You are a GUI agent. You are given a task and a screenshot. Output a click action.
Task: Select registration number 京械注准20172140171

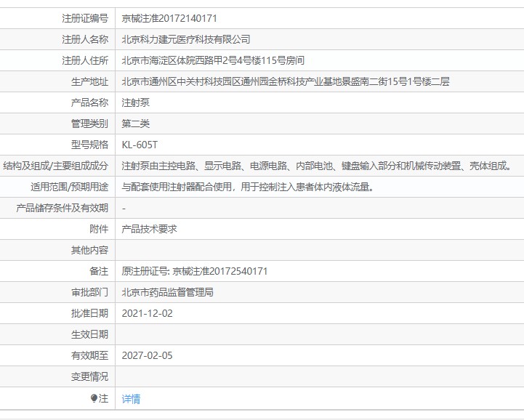pyautogui.click(x=169, y=18)
